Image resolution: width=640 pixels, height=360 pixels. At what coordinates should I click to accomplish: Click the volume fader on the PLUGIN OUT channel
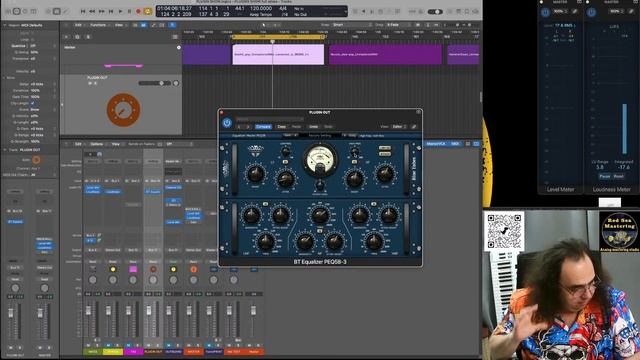[149, 311]
